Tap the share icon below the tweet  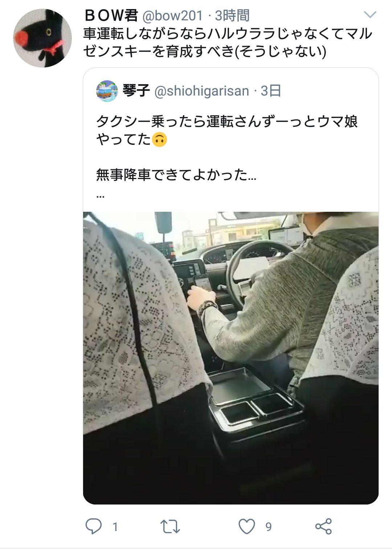(x=323, y=526)
